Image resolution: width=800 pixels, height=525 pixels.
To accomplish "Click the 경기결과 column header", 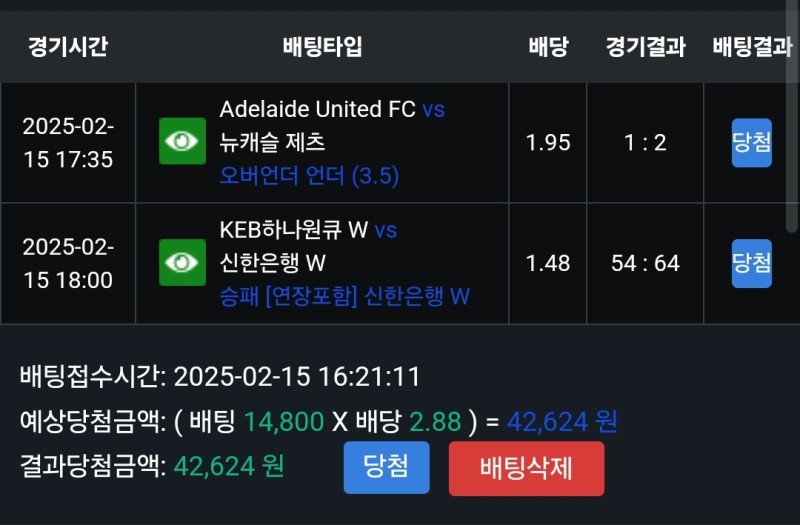I will [645, 46].
